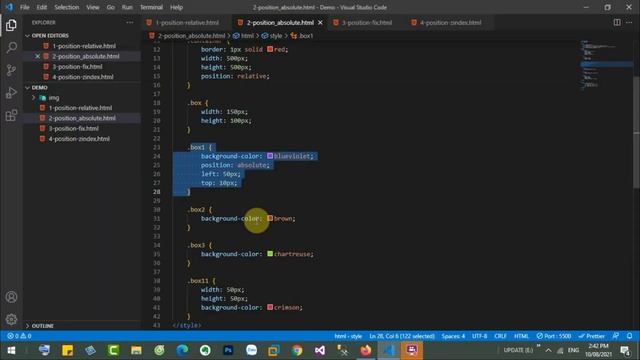Open Visual Studio purple icon in taskbar

pos(320,351)
